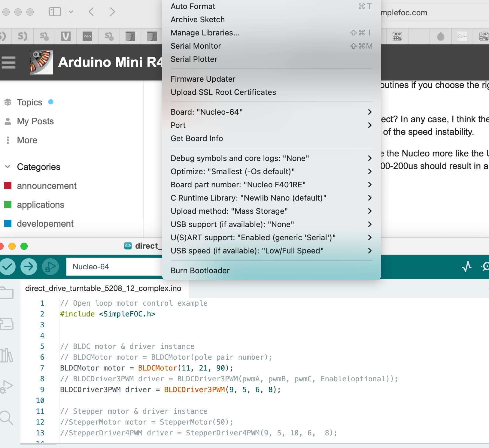Screen dimensions: 489x448
Task: Click code line 9 BLDCDriver3PWM declaration
Action: click(x=170, y=389)
